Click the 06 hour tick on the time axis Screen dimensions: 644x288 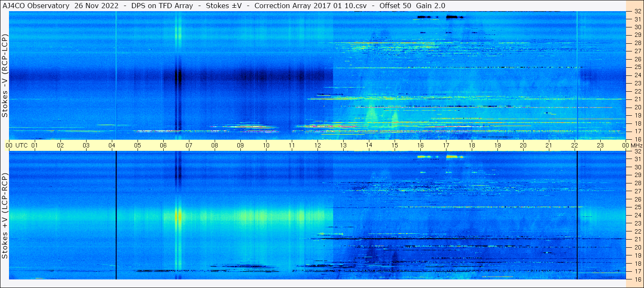163,145
